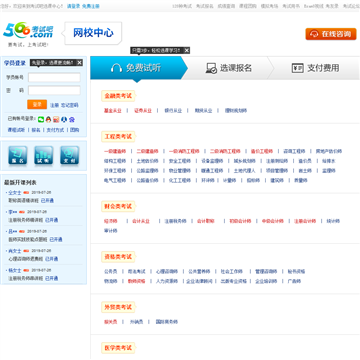Open the 期货从业 exam link
Image resolution: width=360 pixels, height=360 pixels.
point(203,111)
